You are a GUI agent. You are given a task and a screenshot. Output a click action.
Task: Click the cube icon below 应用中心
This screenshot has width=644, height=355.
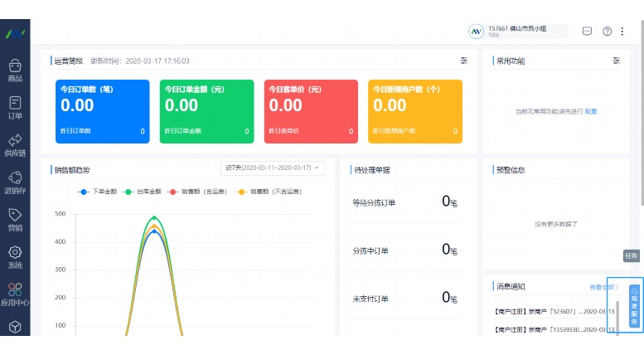[15, 327]
